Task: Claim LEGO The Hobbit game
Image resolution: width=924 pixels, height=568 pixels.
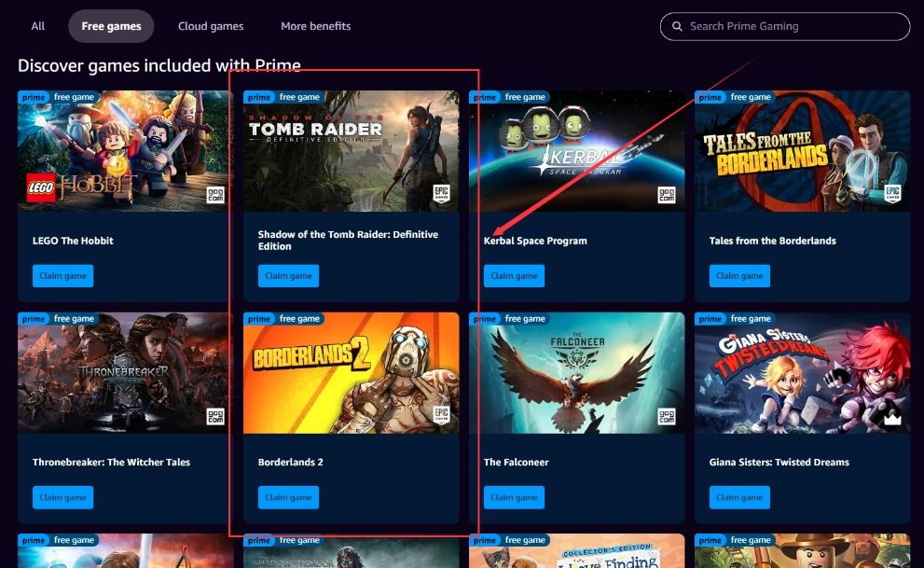Action: click(63, 276)
